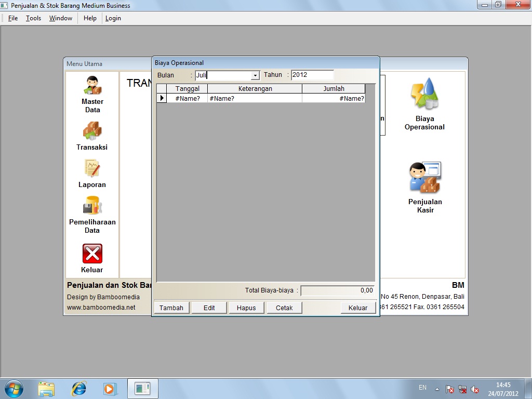Open the Laporan report icon
This screenshot has width=532, height=399.
point(92,168)
